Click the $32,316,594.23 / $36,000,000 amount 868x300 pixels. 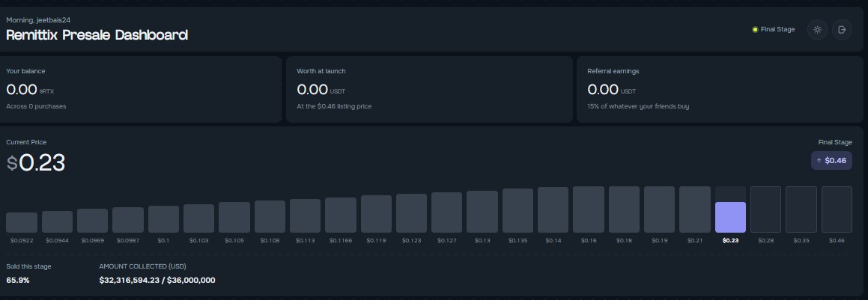coord(157,280)
